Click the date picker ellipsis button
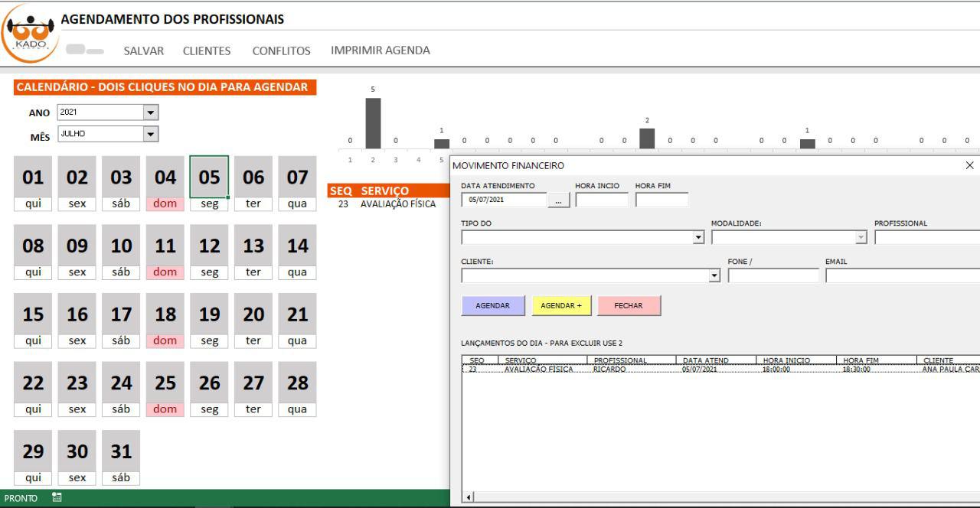The width and height of the screenshot is (980, 508). pos(559,200)
